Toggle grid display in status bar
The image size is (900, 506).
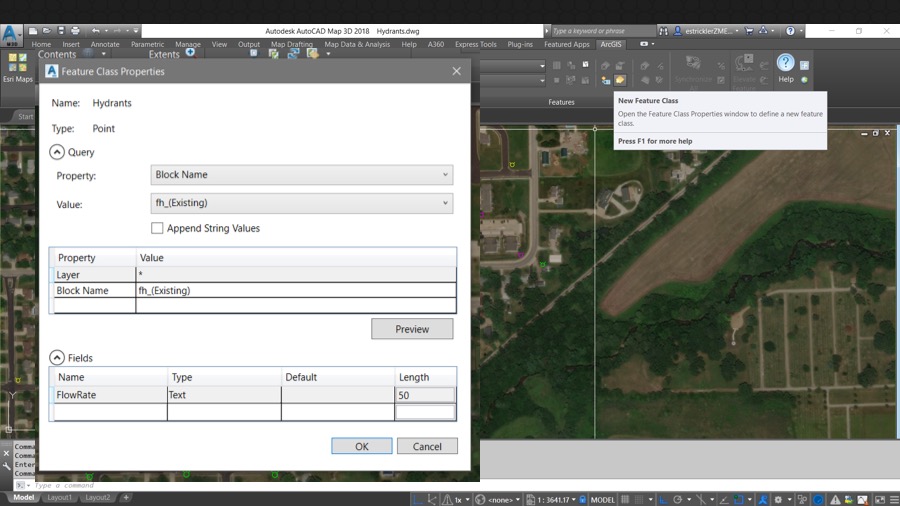point(625,500)
